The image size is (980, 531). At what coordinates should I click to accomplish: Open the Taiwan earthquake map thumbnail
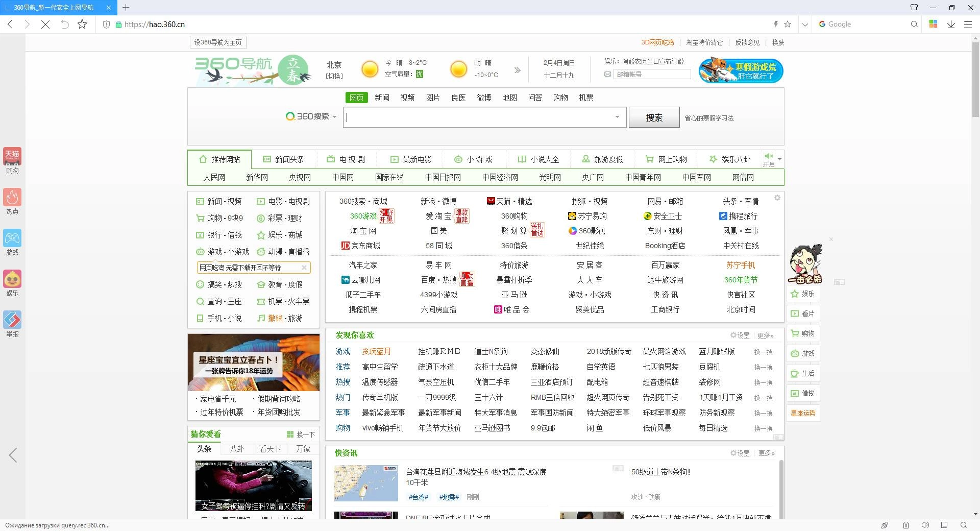(x=366, y=483)
